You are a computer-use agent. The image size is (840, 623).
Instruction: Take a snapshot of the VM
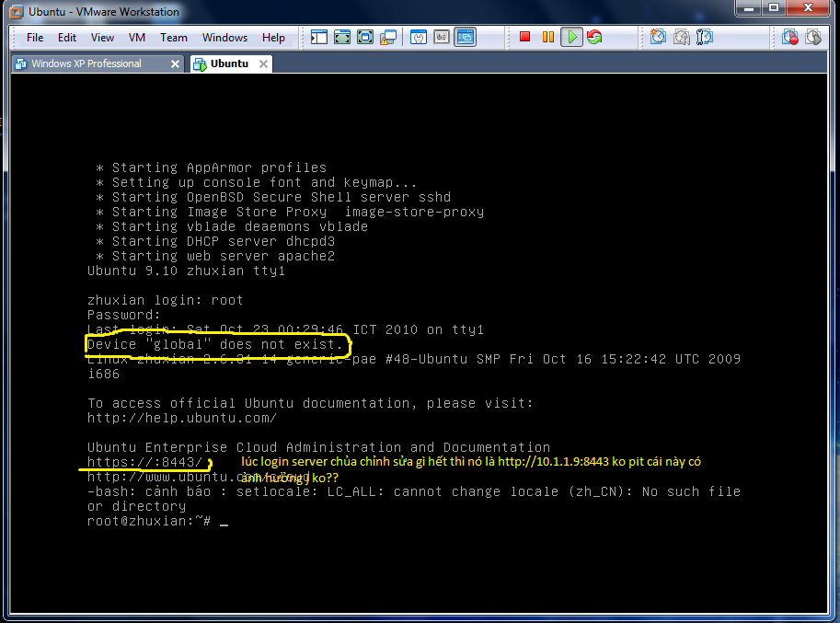coord(658,37)
